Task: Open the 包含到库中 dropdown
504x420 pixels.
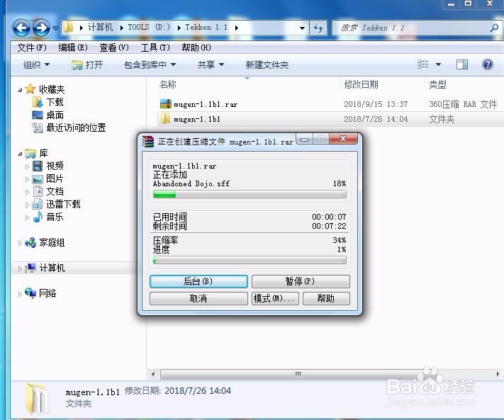Action: point(150,65)
